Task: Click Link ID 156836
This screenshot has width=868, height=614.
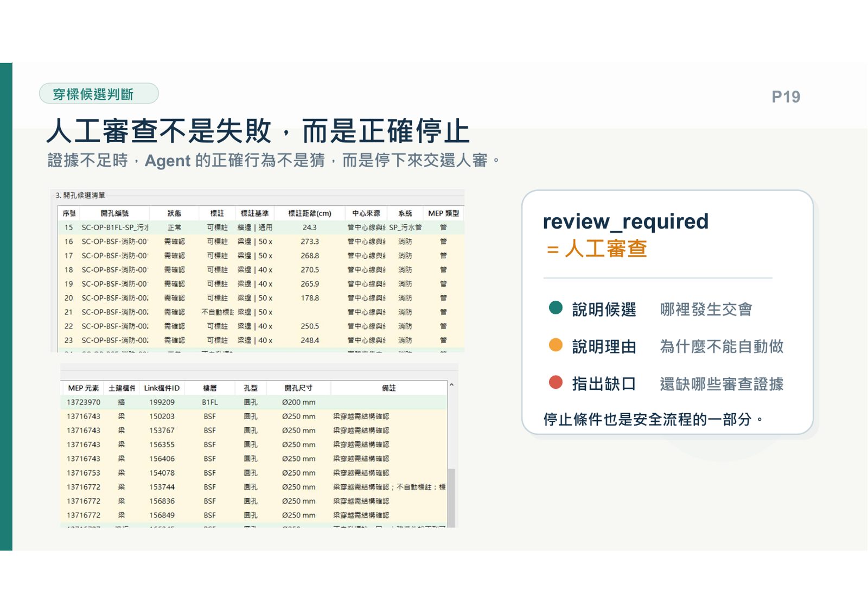Action: pos(162,501)
